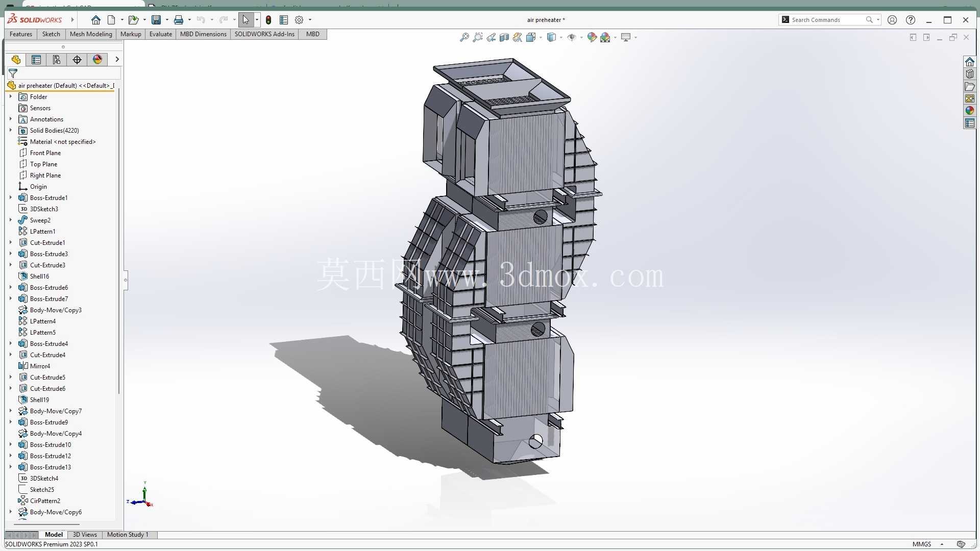
Task: Open View Palette in task pane
Action: [x=969, y=98]
